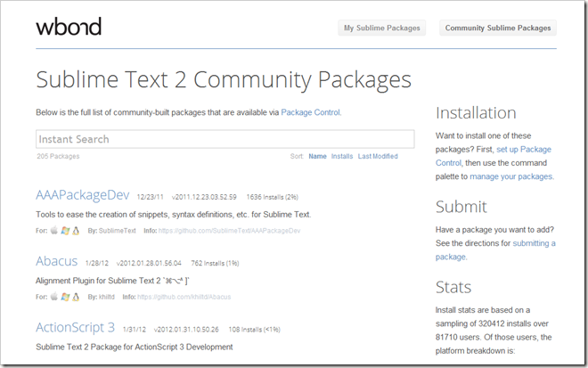The image size is (588, 368).
Task: Click Apple icon in AAAPackageDev row
Action: pyautogui.click(x=54, y=230)
